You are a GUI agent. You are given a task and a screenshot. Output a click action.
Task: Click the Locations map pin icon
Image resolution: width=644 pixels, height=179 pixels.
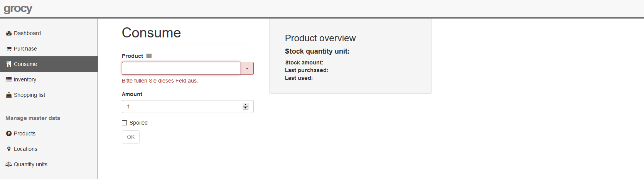9,149
